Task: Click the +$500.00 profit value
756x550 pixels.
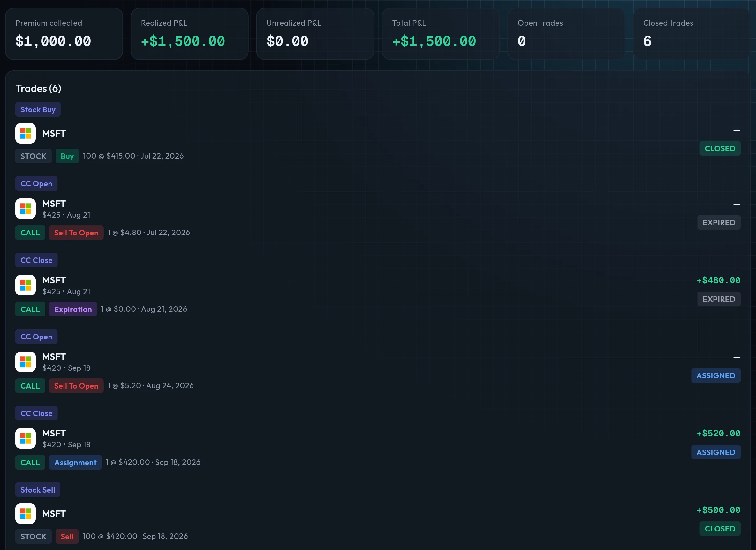Action: point(718,510)
